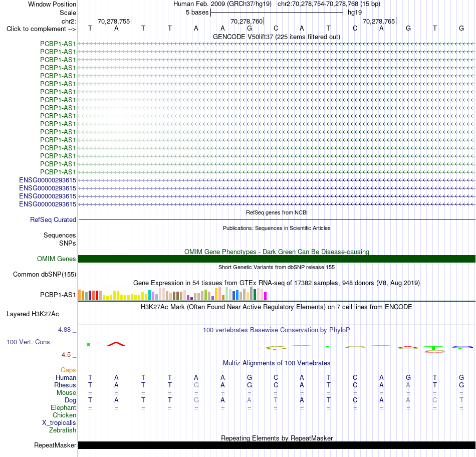The height and width of the screenshot is (457, 476).
Task: Click the 100 Vert. Cons label
Action: click(x=28, y=342)
